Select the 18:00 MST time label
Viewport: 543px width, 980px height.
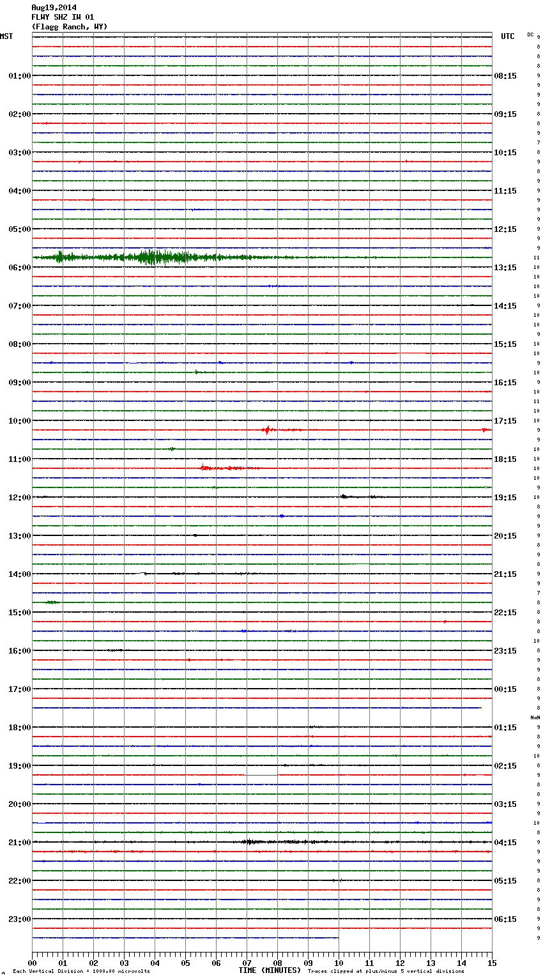coord(19,728)
